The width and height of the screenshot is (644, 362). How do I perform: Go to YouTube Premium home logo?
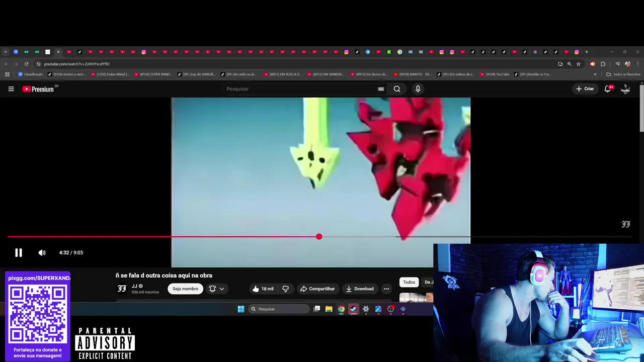(x=38, y=89)
